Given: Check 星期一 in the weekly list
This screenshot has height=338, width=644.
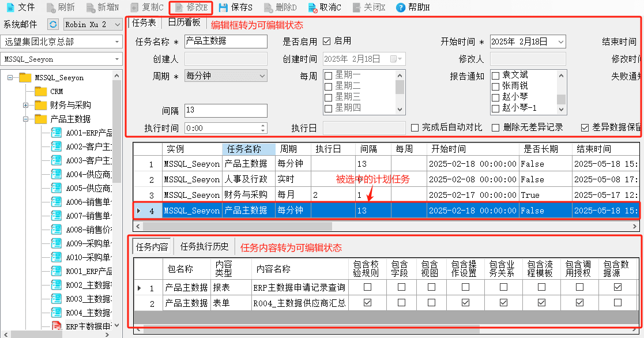Looking at the screenshot, I should pyautogui.click(x=329, y=76).
